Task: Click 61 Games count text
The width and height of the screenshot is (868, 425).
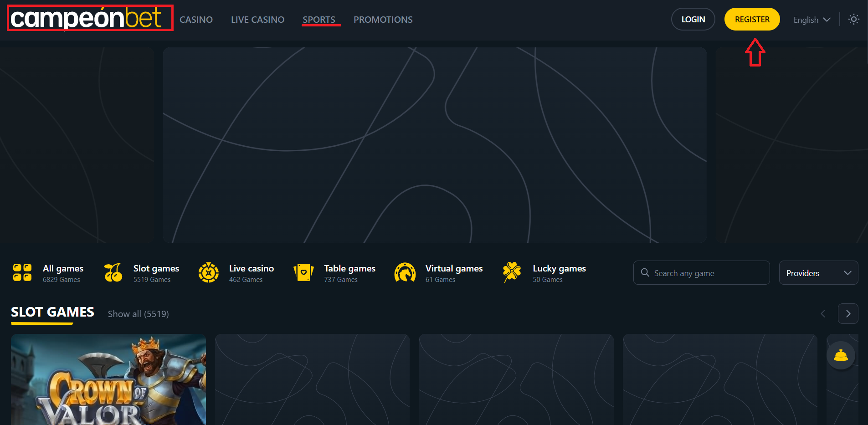Action: (x=441, y=280)
